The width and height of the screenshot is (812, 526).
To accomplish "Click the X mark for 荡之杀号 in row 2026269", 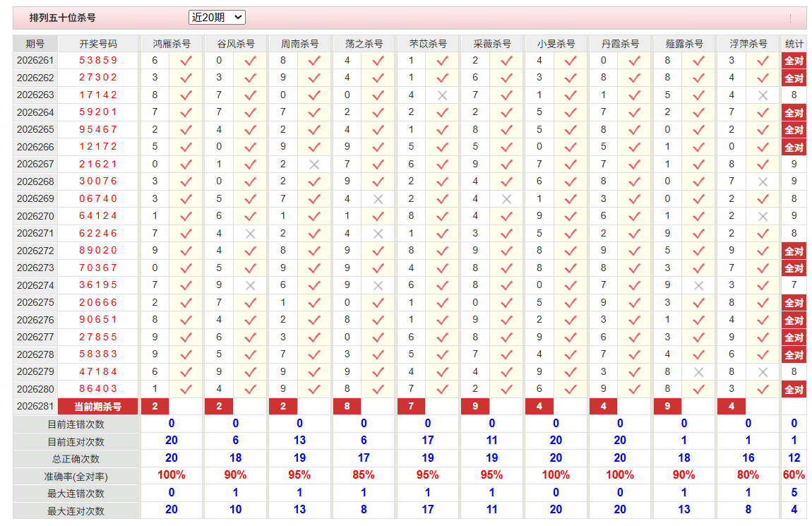I will coord(378,199).
